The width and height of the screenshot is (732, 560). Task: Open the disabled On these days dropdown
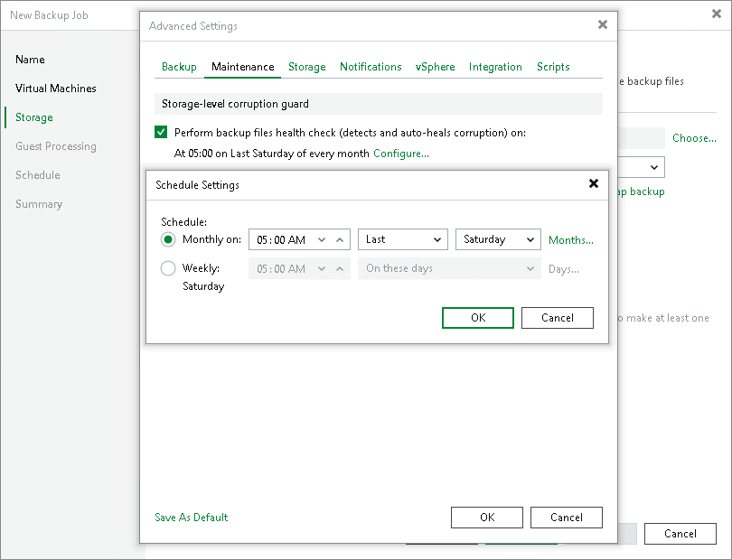coord(449,268)
